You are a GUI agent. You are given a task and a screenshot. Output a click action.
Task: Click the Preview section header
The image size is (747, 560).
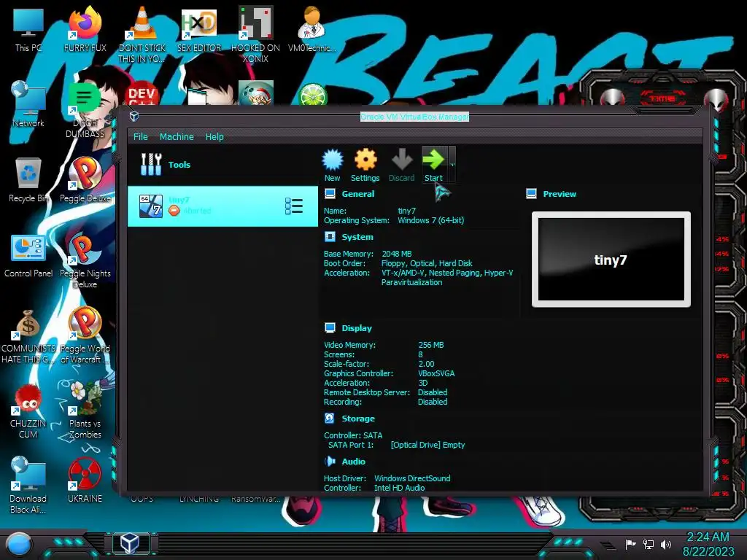tap(560, 194)
